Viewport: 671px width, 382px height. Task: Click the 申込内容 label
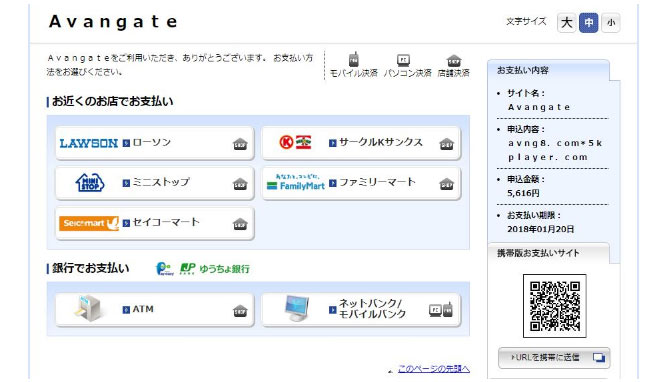pyautogui.click(x=526, y=129)
